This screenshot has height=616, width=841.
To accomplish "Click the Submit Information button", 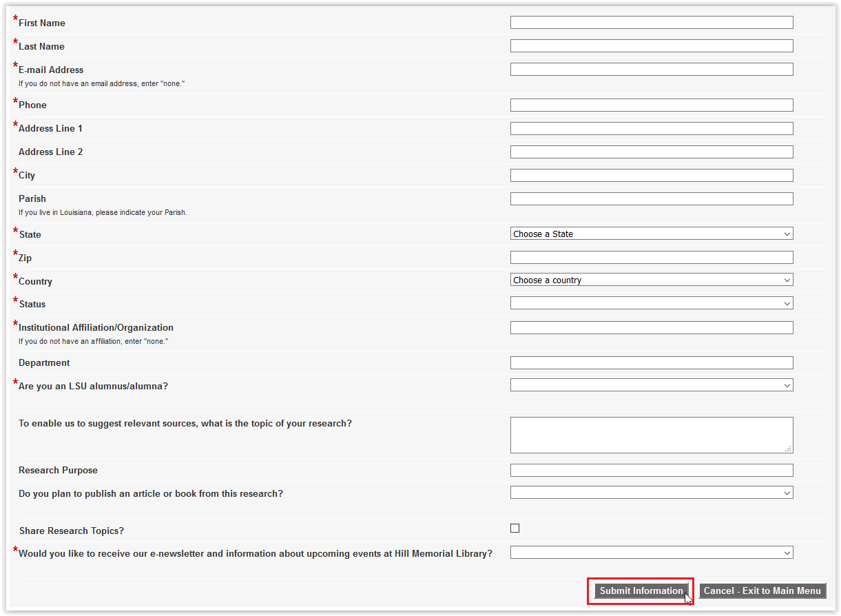I will click(x=641, y=591).
